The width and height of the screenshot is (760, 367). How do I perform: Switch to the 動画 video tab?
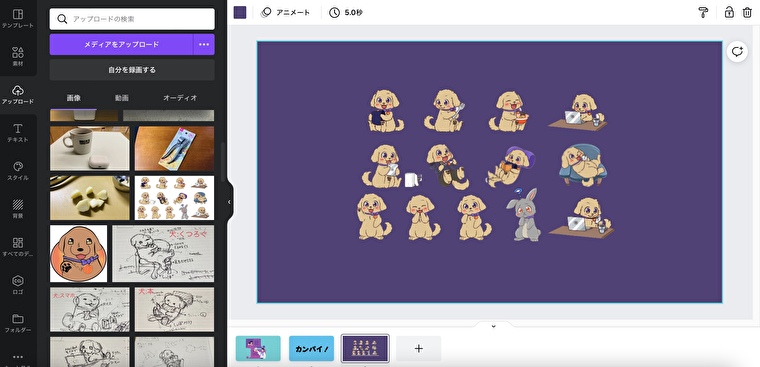click(122, 98)
